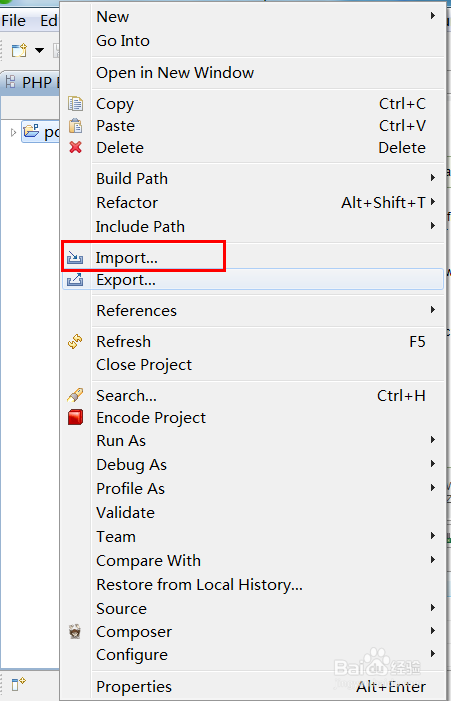
Task: Open the File menu
Action: tap(14, 21)
